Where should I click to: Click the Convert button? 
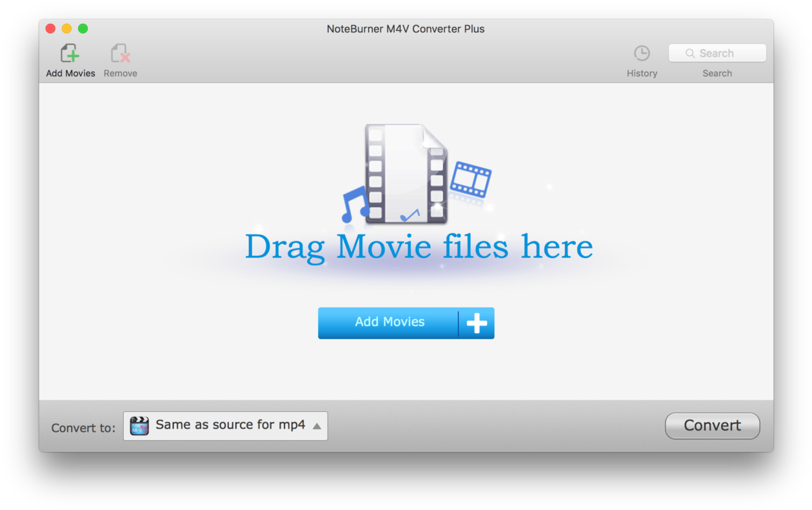click(x=712, y=426)
